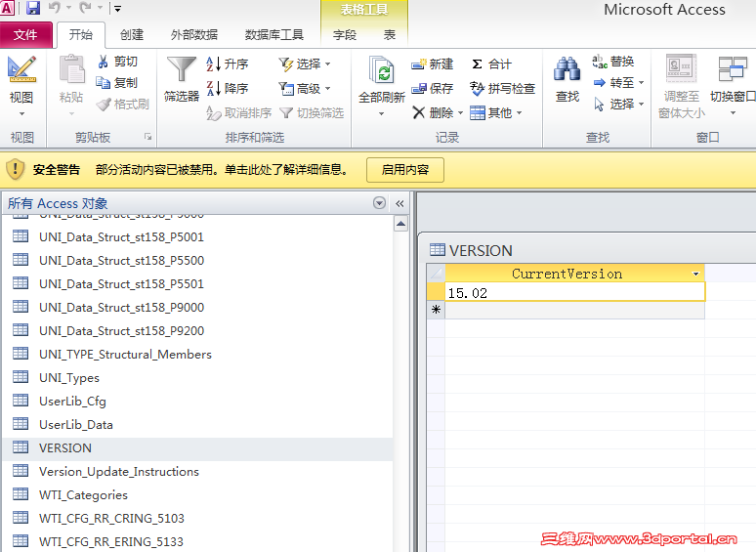This screenshot has width=756, height=552.
Task: Click the 剪切 (Cut) scissors icon
Action: (x=103, y=62)
